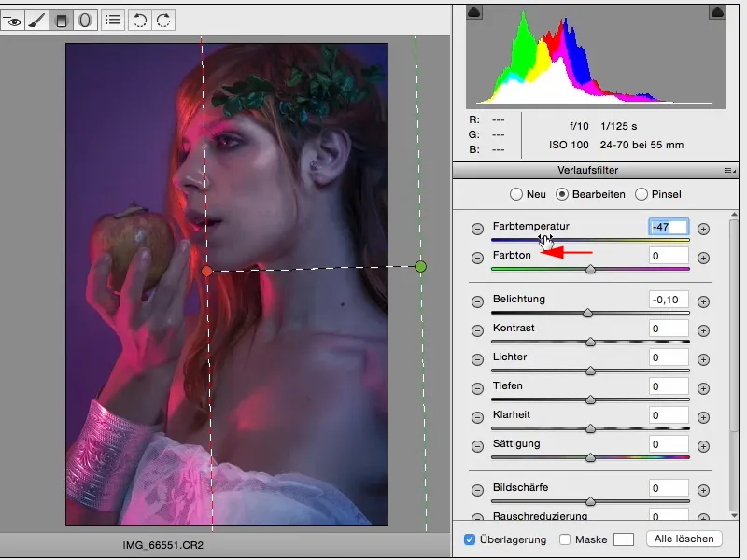This screenshot has height=560, width=747.
Task: Rotate image clockwise
Action: (x=162, y=20)
